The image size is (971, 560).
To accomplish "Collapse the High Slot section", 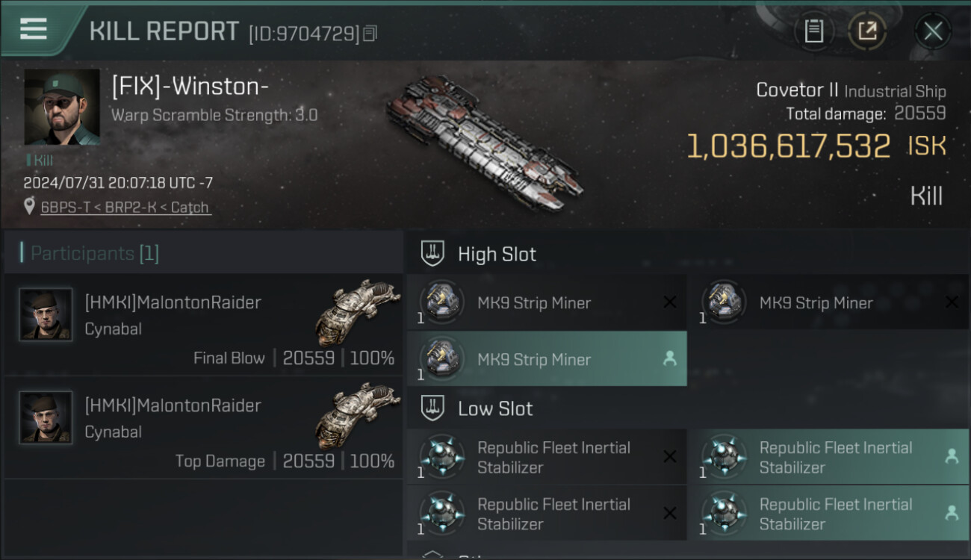I will coord(432,254).
